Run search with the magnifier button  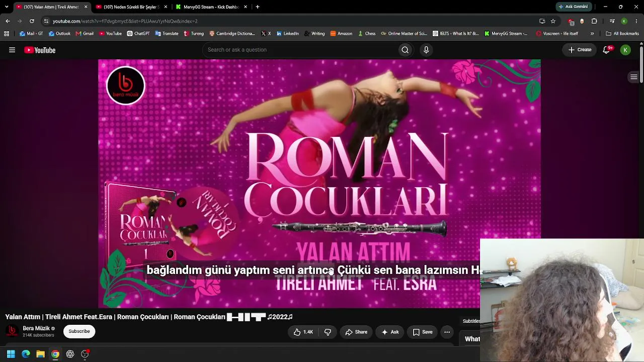pos(405,50)
